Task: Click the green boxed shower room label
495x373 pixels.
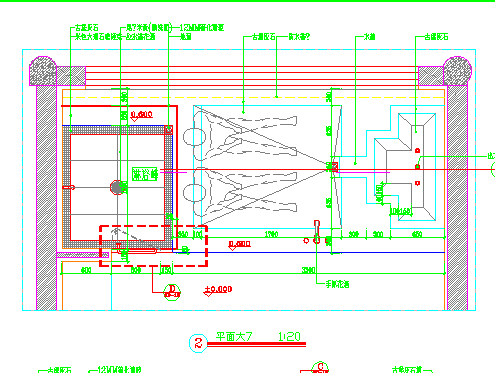Action: (x=145, y=174)
